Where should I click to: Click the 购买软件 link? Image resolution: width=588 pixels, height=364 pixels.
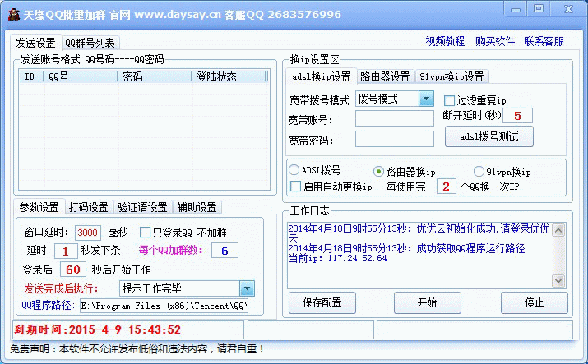[x=495, y=41]
